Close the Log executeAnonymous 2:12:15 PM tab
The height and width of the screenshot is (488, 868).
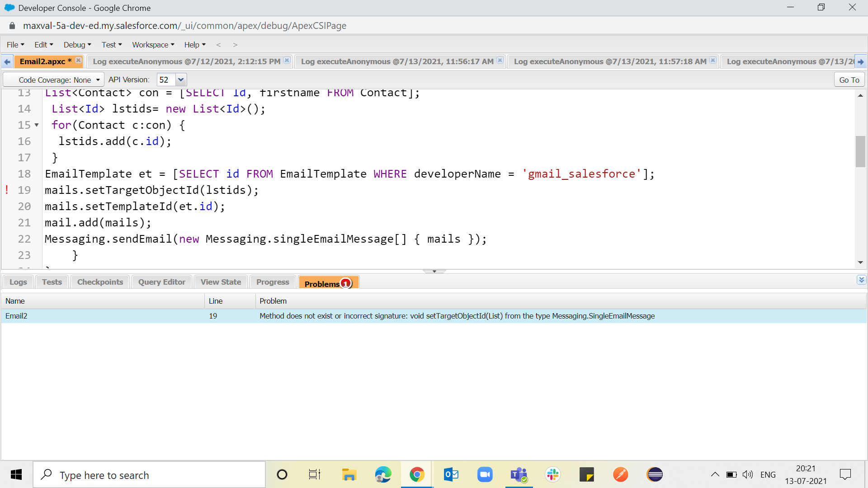point(287,59)
